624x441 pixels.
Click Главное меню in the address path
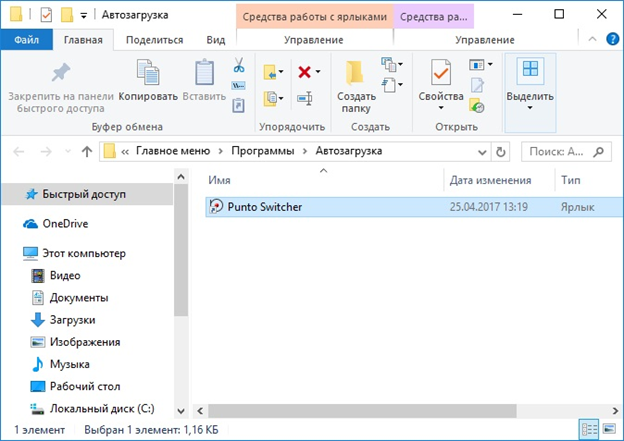(x=173, y=151)
